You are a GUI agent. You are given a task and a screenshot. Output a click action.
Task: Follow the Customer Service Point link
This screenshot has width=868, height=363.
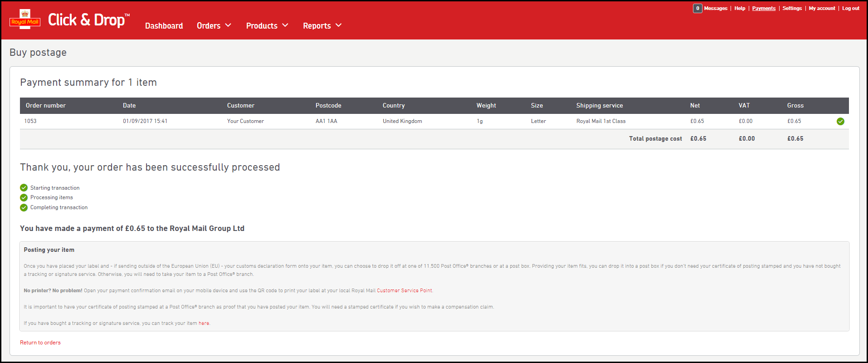coord(404,291)
